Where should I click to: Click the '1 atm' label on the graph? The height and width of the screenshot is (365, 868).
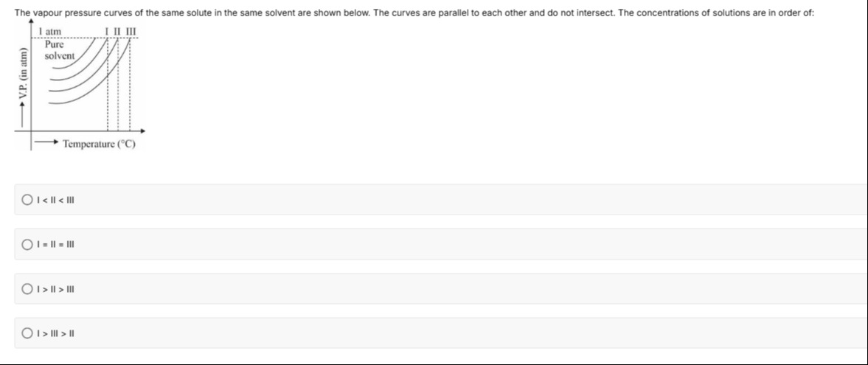tap(50, 32)
